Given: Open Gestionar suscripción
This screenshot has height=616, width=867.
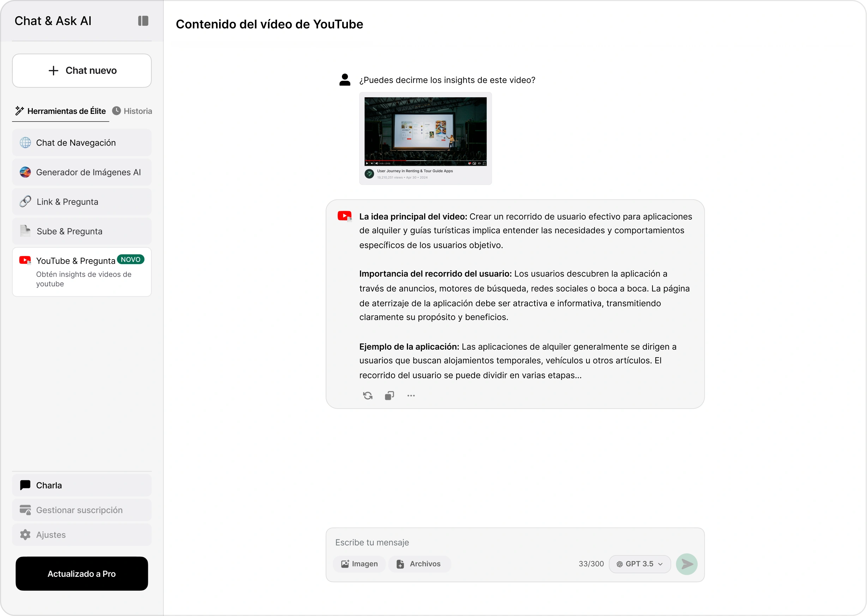Looking at the screenshot, I should click(82, 510).
